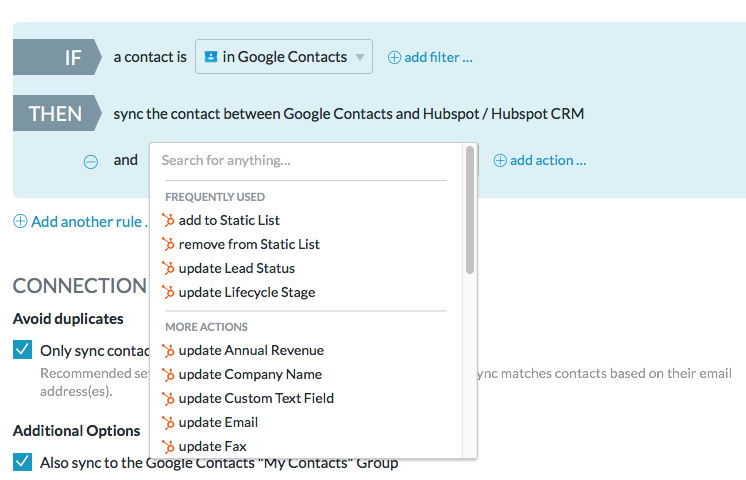Screen dimensions: 746x480
Task: Click the 'add filter ...' link
Action: point(438,58)
